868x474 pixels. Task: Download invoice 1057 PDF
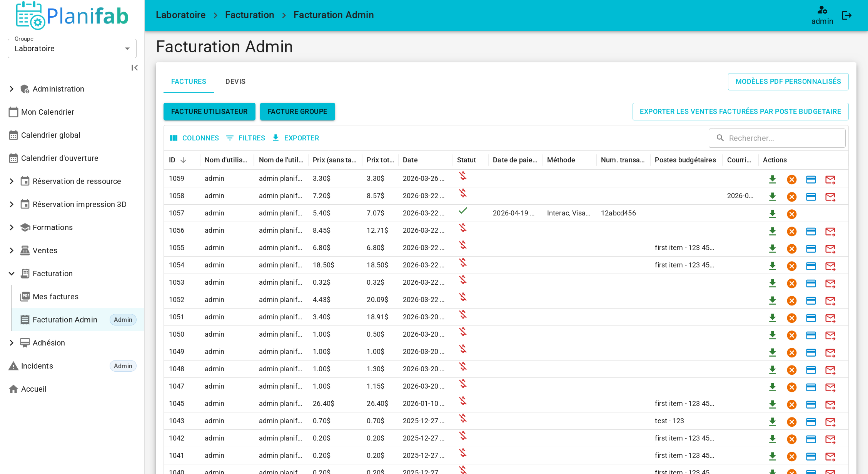coord(772,214)
